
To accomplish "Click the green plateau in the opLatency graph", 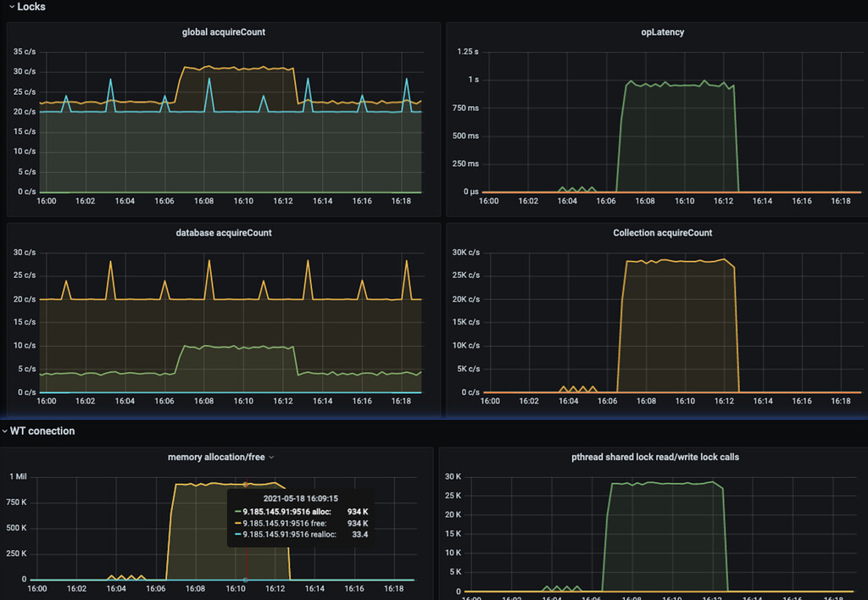I will 678,85.
